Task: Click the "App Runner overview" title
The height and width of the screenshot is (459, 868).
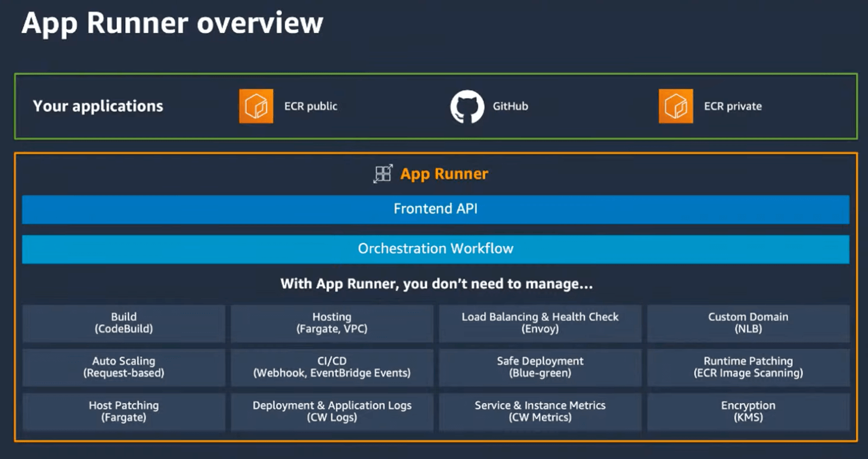Action: point(172,23)
